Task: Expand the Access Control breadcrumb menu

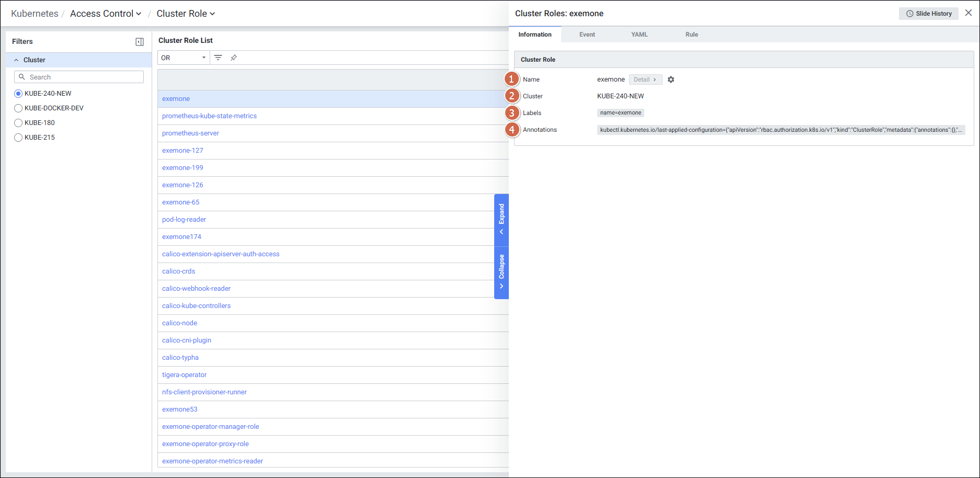Action: 106,14
